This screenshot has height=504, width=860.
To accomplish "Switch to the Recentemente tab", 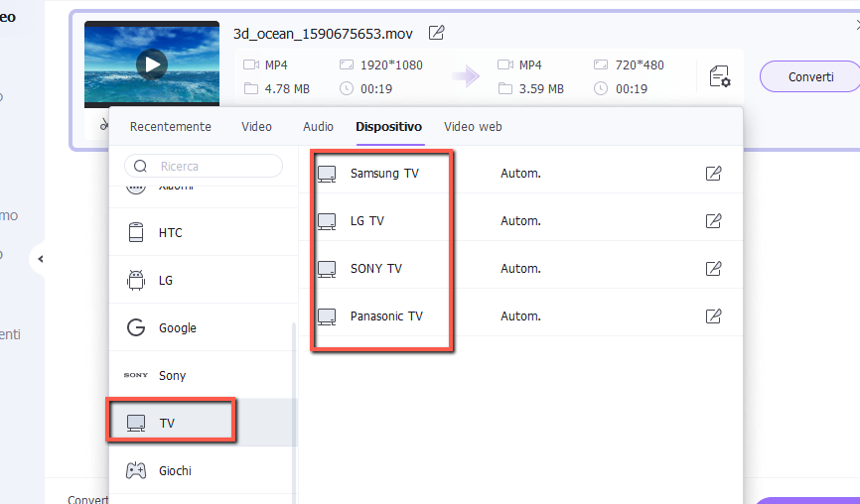I will tap(171, 127).
